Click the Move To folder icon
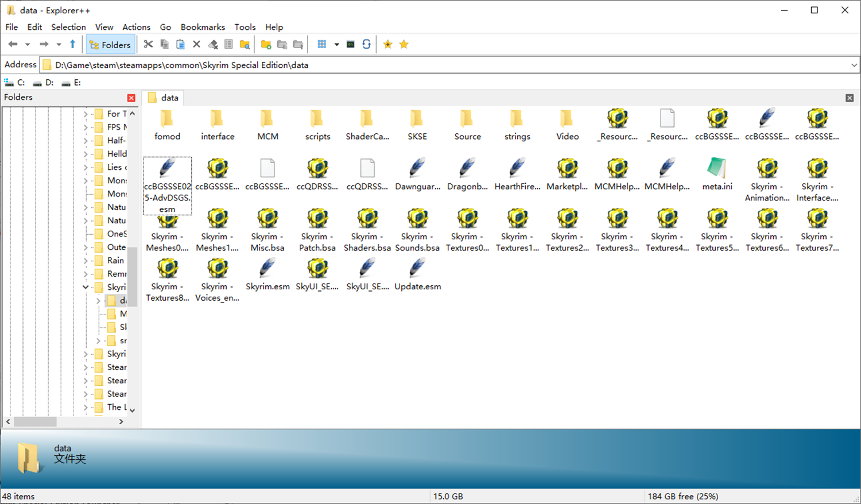The width and height of the screenshot is (861, 504). tap(298, 44)
